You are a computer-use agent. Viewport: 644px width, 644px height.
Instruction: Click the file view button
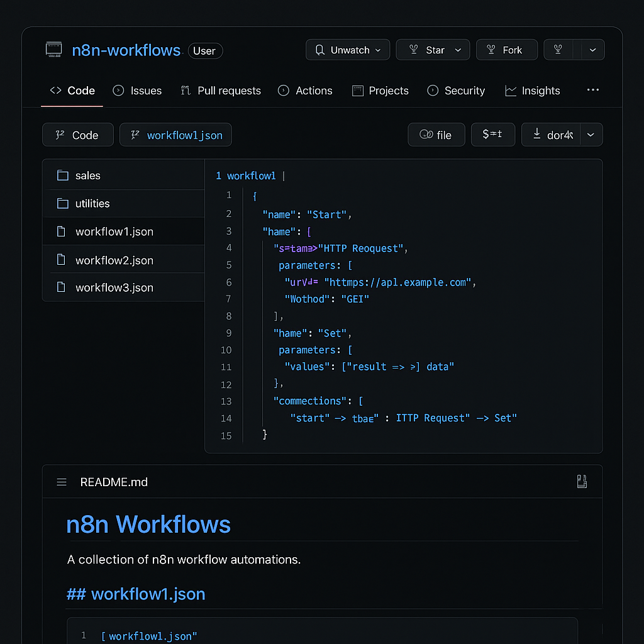pos(436,135)
